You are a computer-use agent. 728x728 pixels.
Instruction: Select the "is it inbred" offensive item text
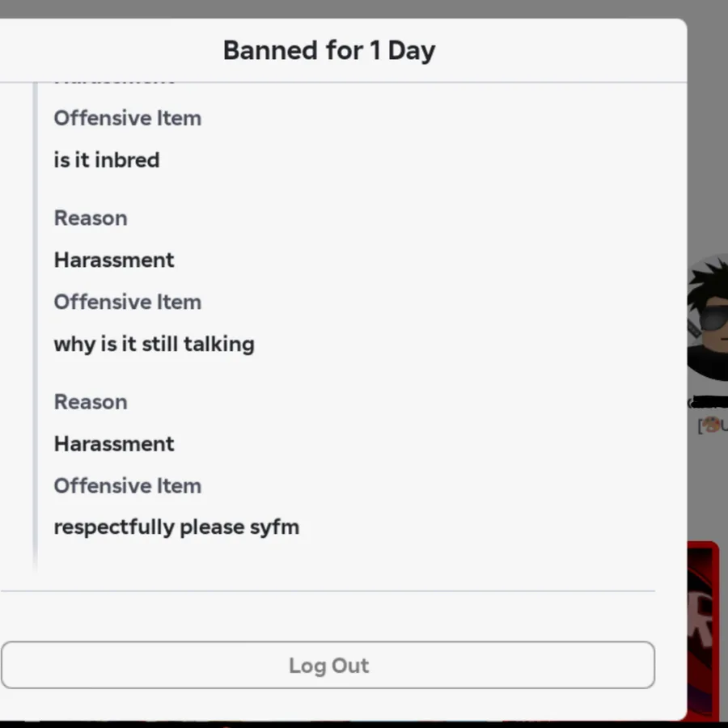tap(106, 159)
